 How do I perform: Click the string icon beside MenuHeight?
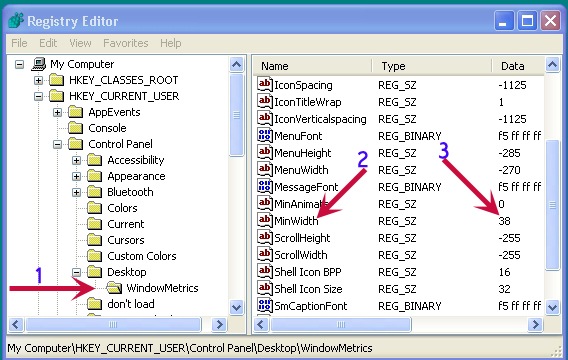click(x=265, y=152)
